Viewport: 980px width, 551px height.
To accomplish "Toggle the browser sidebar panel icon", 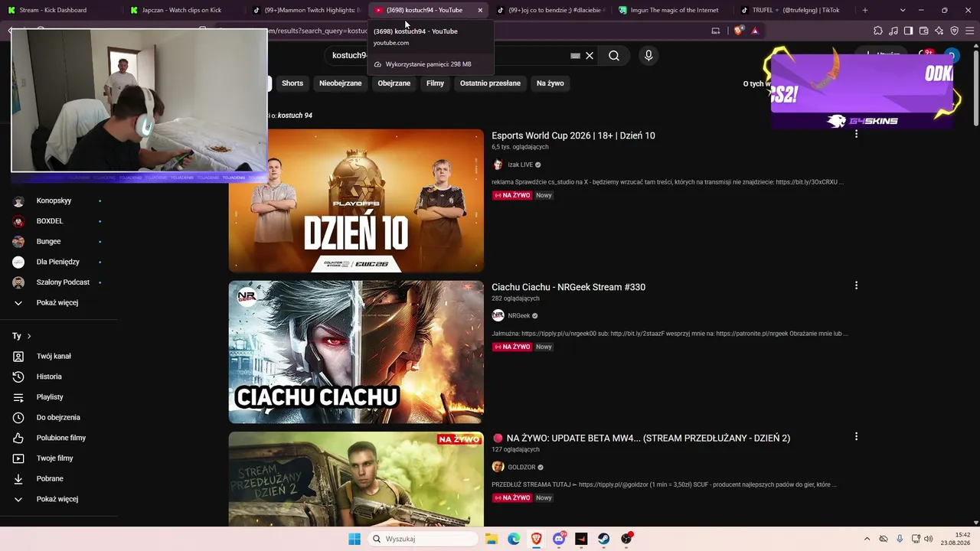I will pyautogui.click(x=909, y=31).
